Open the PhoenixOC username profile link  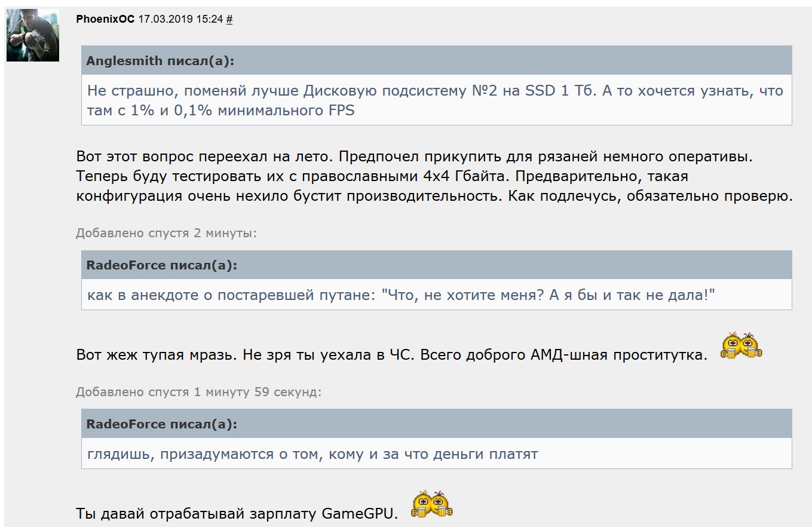pos(105,19)
